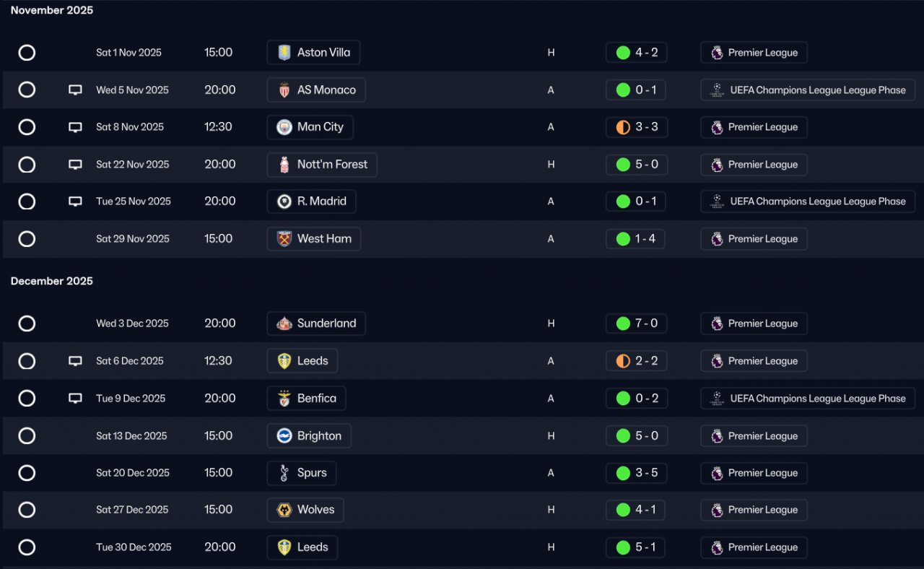Viewport: 924px width, 569px height.
Task: Click the AS Monaco club badge
Action: tap(284, 90)
